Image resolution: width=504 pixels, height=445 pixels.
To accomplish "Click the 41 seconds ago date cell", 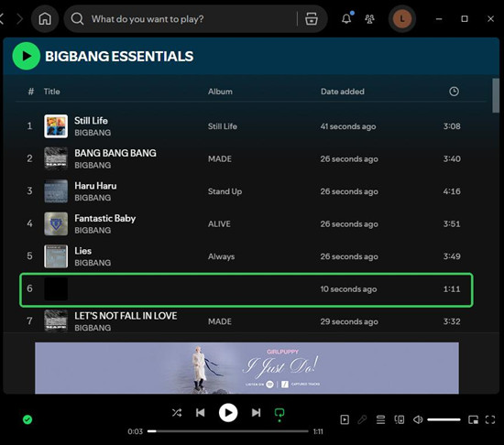I will 348,126.
